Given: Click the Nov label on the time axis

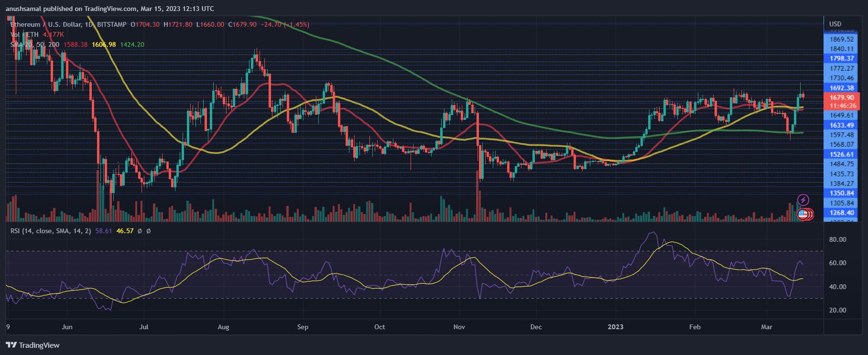Looking at the screenshot, I should pyautogui.click(x=459, y=327).
